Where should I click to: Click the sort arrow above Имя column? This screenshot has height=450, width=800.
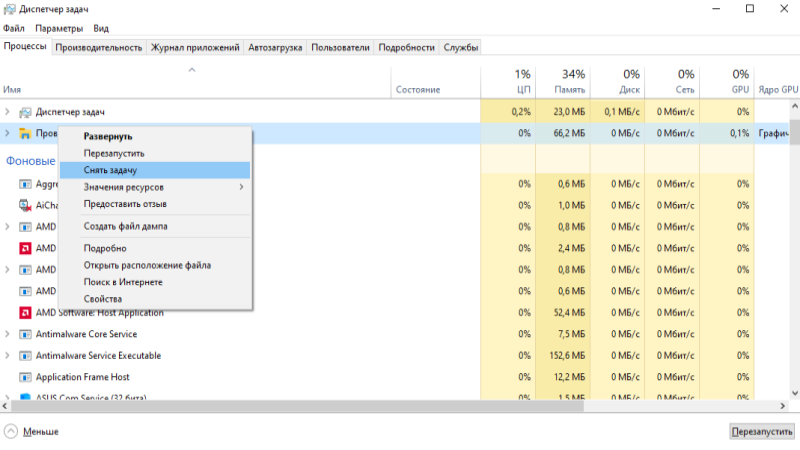pyautogui.click(x=192, y=70)
